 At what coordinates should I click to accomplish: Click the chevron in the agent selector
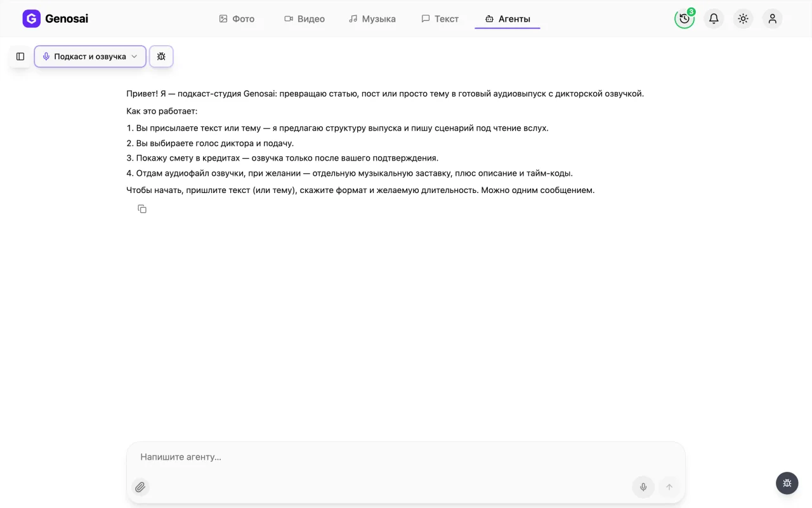tap(134, 57)
